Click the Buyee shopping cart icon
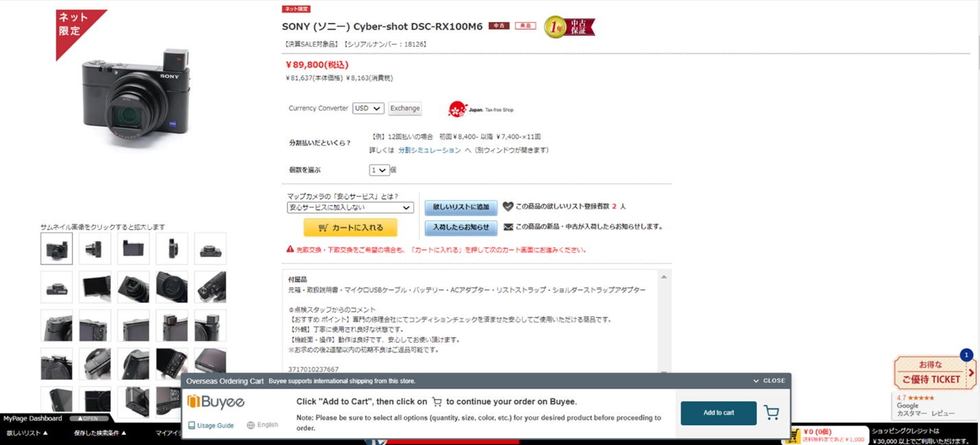Viewport: 980px width, 445px height. (x=771, y=413)
